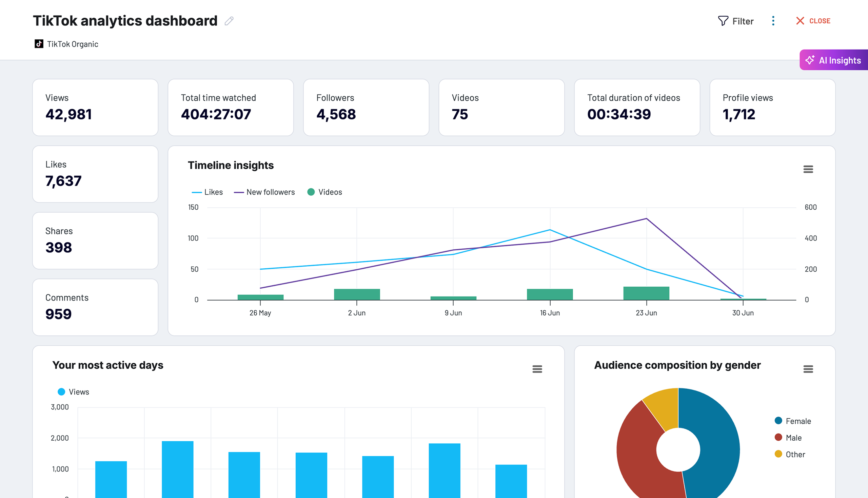Viewport: 868px width, 498px height.
Task: Open the Filter options
Action: [x=736, y=21]
